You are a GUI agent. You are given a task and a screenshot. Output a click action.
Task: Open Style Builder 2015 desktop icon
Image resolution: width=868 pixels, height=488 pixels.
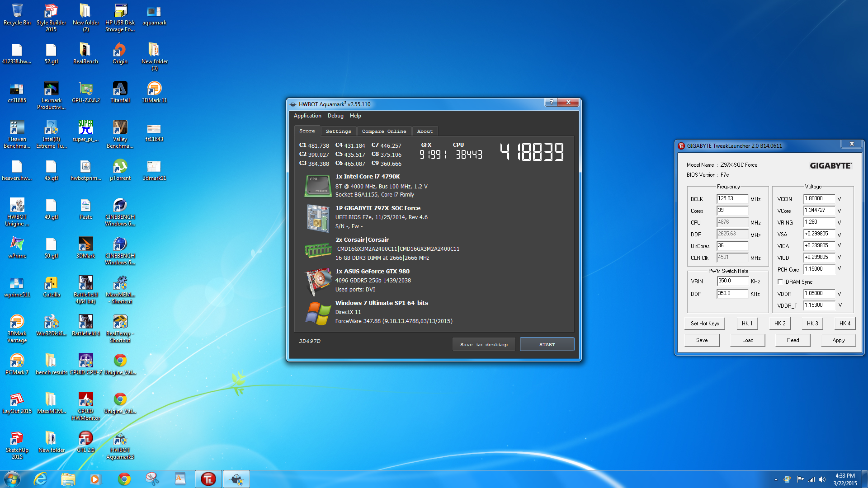point(51,17)
